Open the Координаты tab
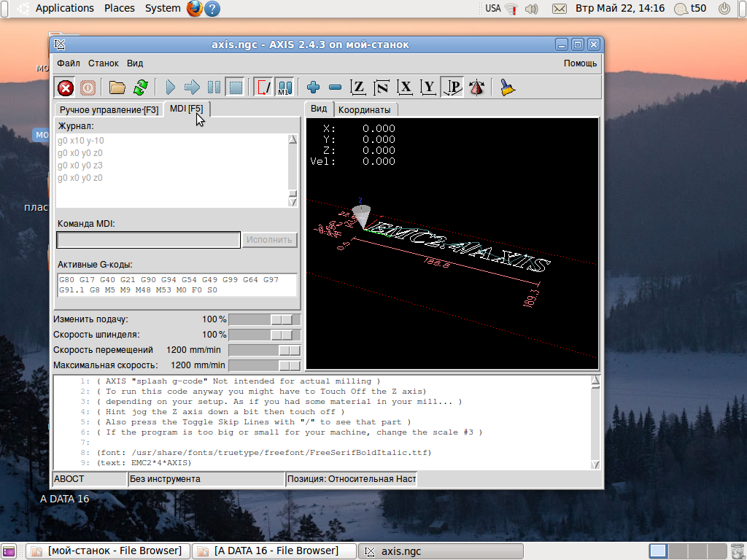747x560 pixels. tap(364, 110)
